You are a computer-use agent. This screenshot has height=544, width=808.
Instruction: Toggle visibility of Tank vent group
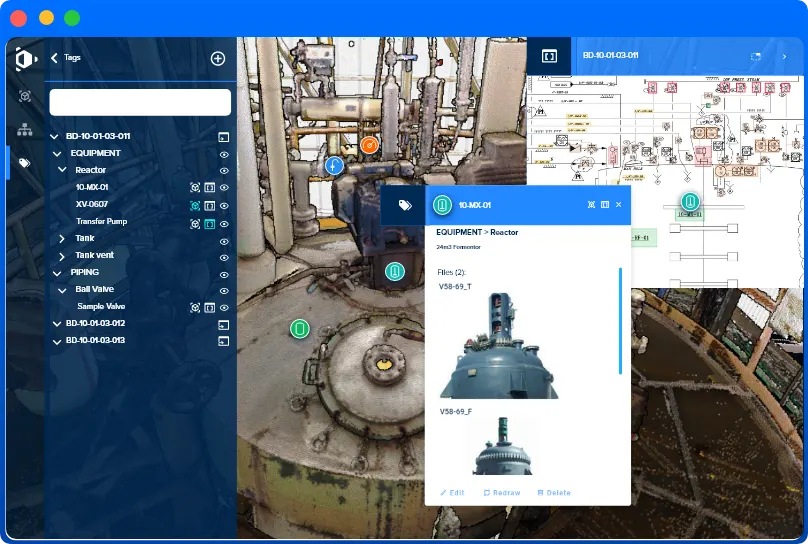[x=224, y=258]
